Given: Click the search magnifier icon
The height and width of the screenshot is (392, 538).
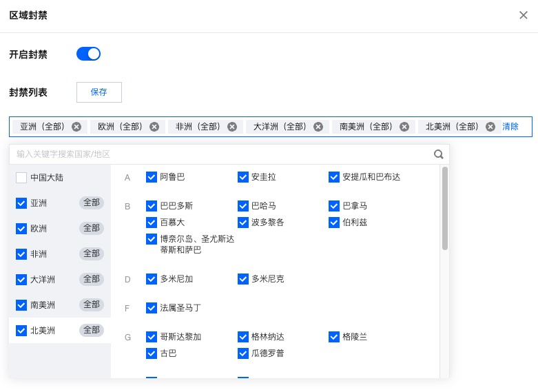Looking at the screenshot, I should 438,154.
